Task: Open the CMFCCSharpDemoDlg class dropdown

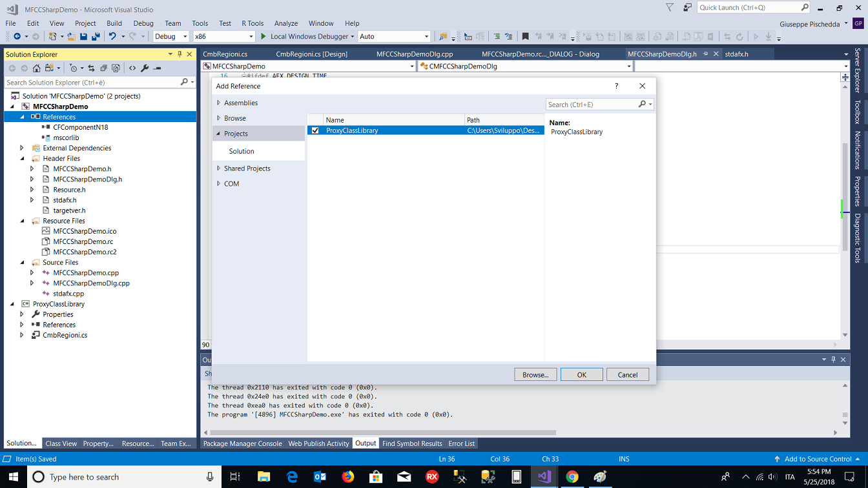Action: (525, 66)
